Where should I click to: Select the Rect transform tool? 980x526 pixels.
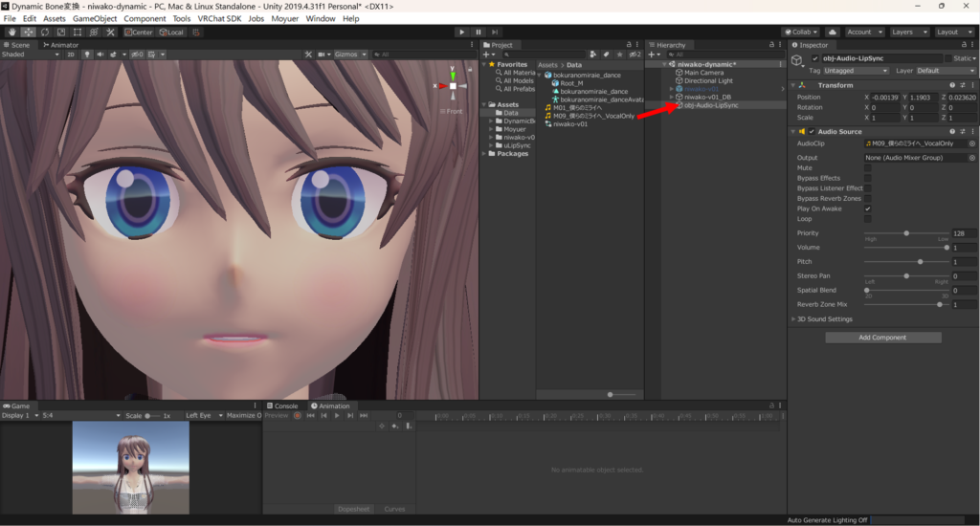[77, 32]
